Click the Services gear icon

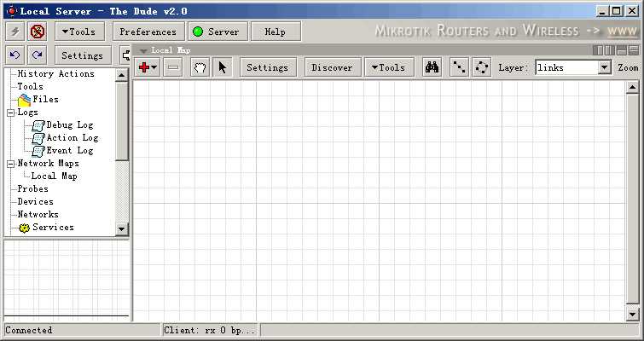24,228
